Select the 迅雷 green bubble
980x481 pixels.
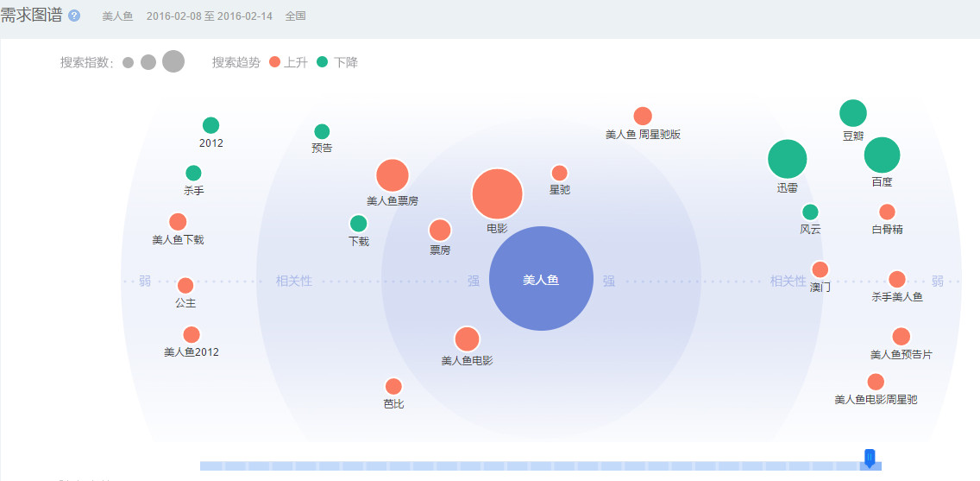click(787, 159)
